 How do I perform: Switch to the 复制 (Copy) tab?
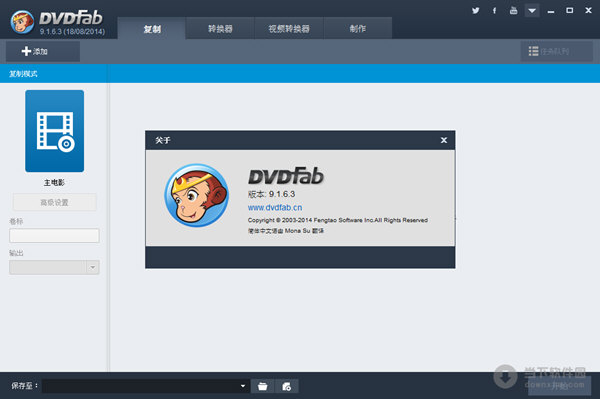point(152,28)
